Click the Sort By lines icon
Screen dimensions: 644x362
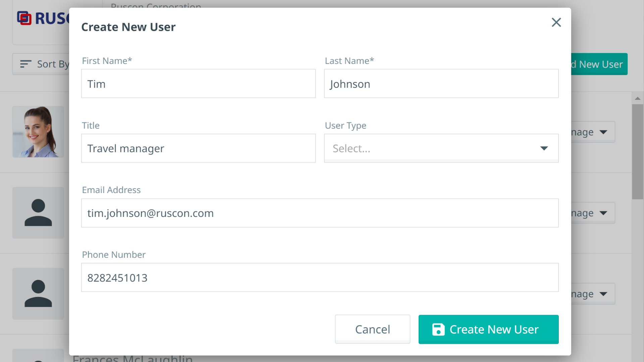25,64
